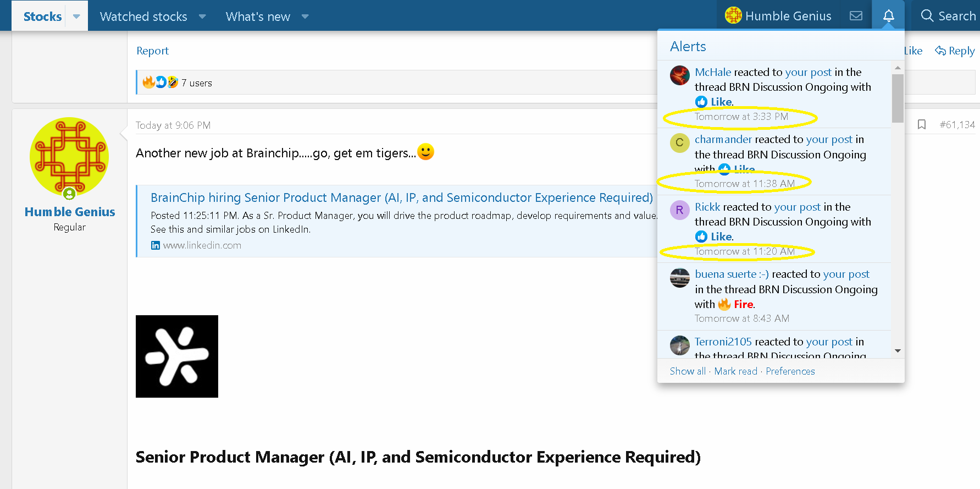Click Show all alerts link
The height and width of the screenshot is (489, 980).
[x=687, y=371]
